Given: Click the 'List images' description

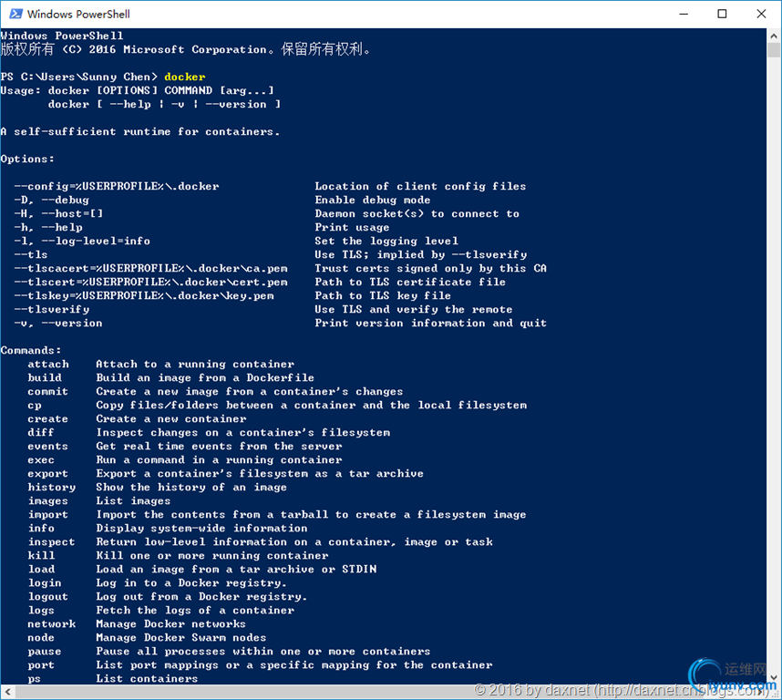Looking at the screenshot, I should [x=133, y=501].
